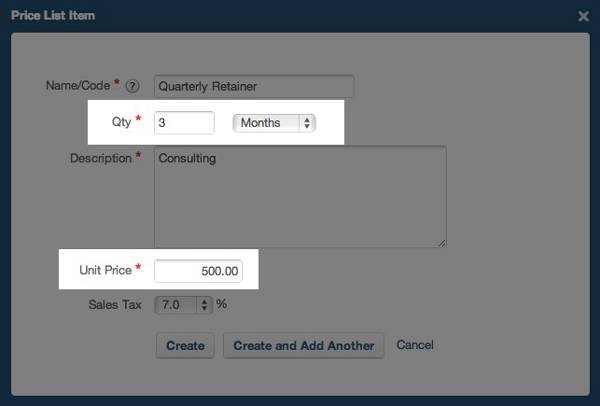Screen dimensions: 600x406
Task: Click the Description box resize handle
Action: click(441, 241)
